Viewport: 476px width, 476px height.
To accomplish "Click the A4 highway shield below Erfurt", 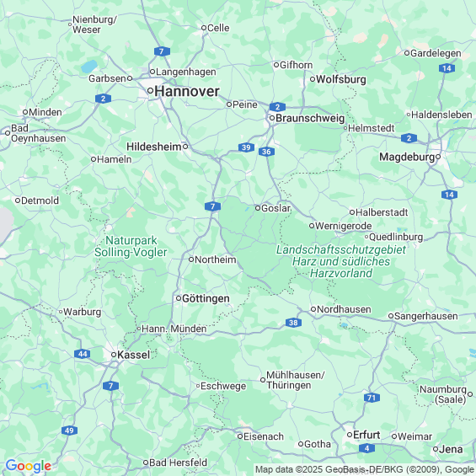I will [x=366, y=448].
